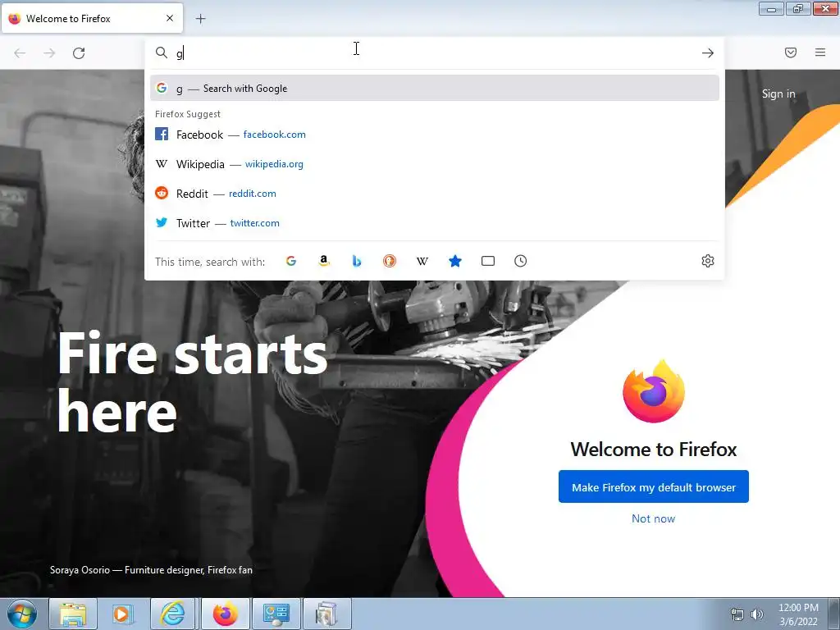Image resolution: width=840 pixels, height=630 pixels.
Task: Search this time with Bing
Action: tap(357, 261)
